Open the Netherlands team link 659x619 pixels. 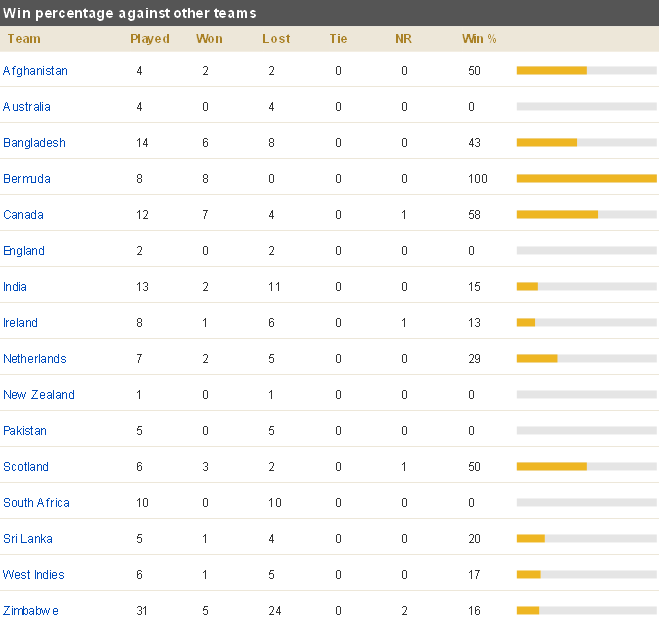tap(35, 359)
